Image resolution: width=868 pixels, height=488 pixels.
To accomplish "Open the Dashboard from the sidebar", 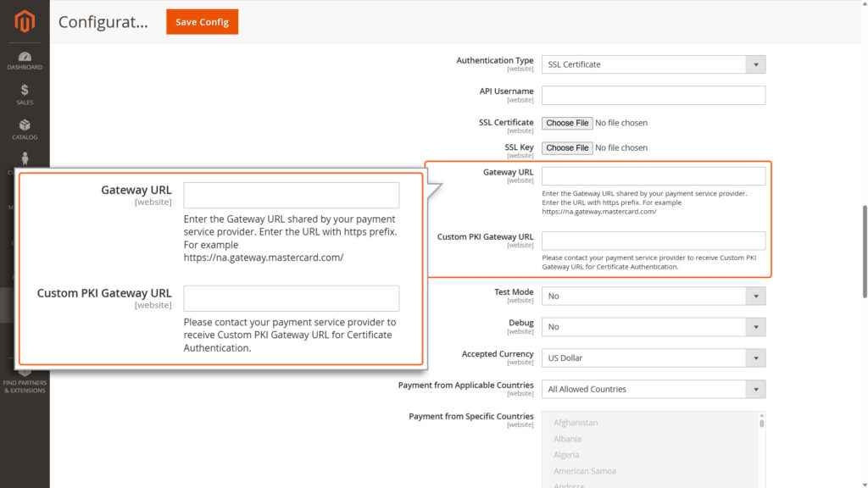I will pyautogui.click(x=25, y=58).
